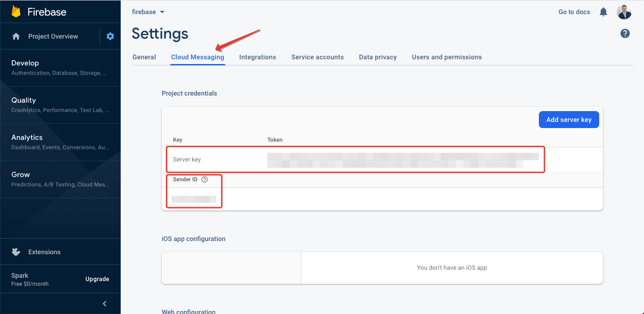Click the Server key label
The width and height of the screenshot is (644, 314).
tap(187, 160)
